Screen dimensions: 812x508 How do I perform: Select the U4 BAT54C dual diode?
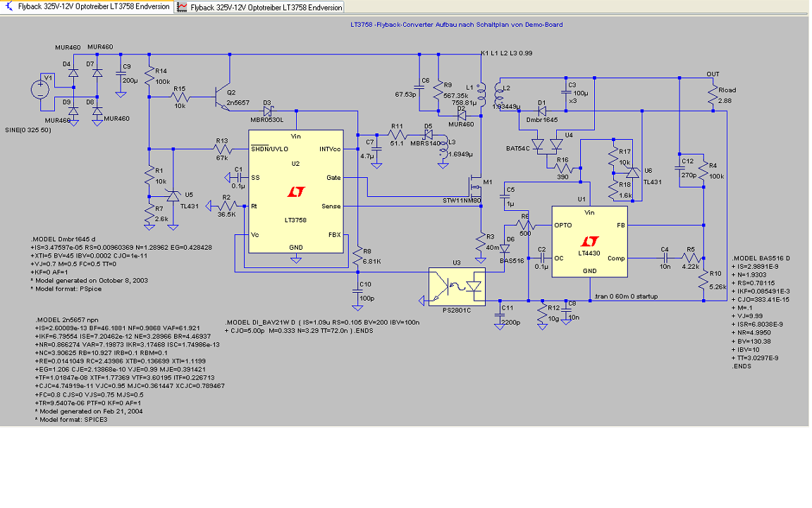[547, 145]
